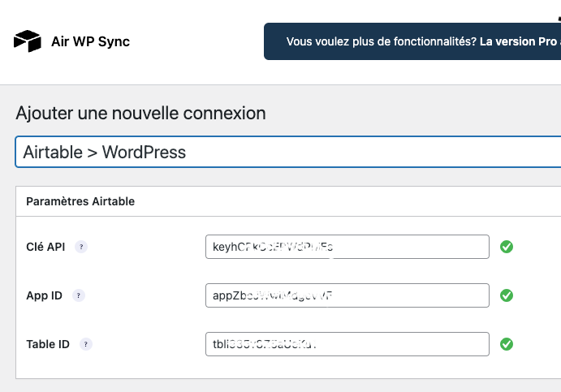561x392 pixels.
Task: Open the "La version Pro" link
Action: [x=519, y=41]
